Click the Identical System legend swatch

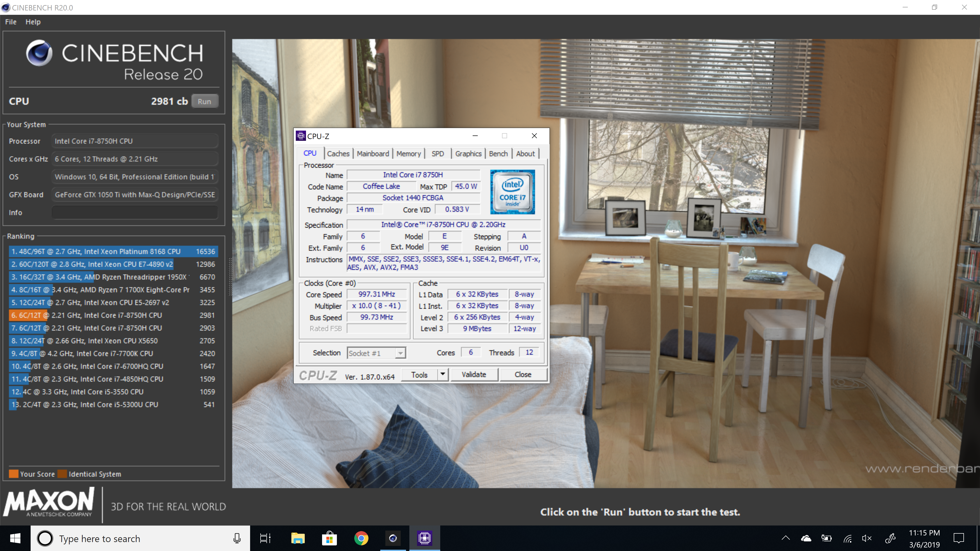(62, 474)
